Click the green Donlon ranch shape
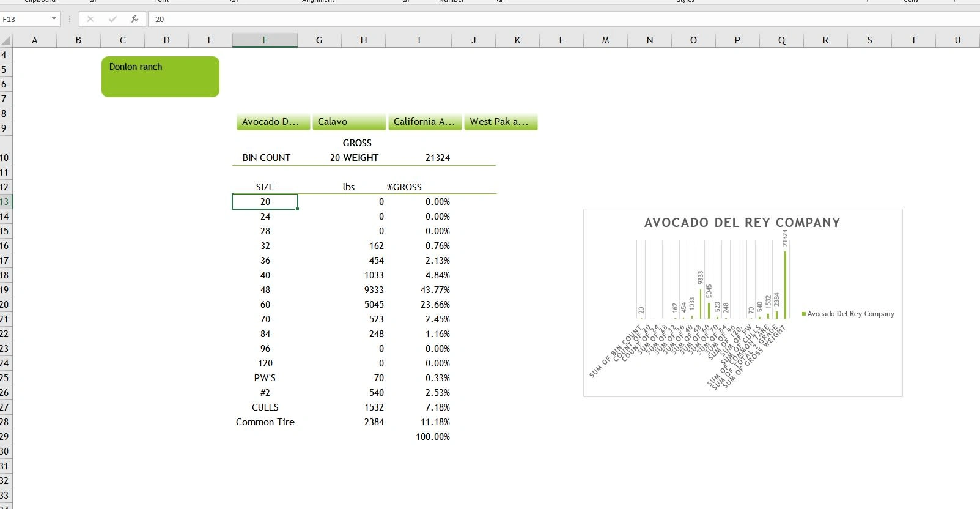 pos(160,76)
